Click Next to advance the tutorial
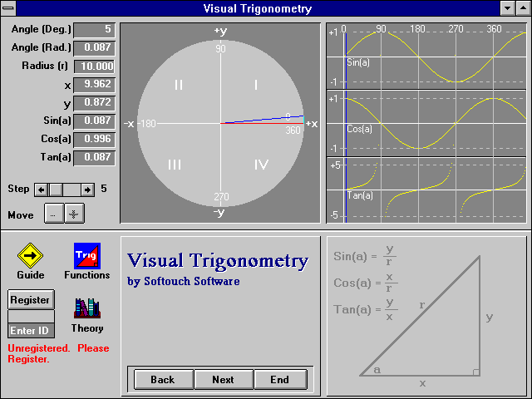Image resolution: width=532 pixels, height=399 pixels. [x=223, y=380]
